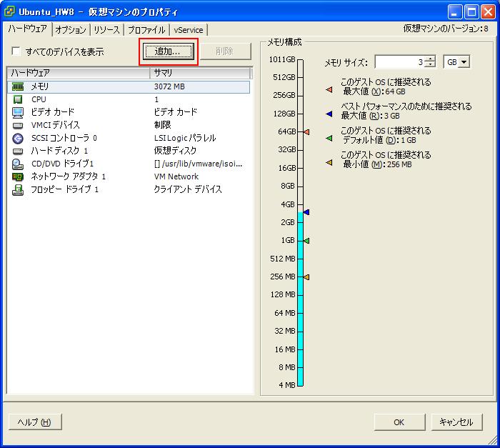Select the メモリ row in hardware list
This screenshot has width=500, height=448.
point(129,86)
